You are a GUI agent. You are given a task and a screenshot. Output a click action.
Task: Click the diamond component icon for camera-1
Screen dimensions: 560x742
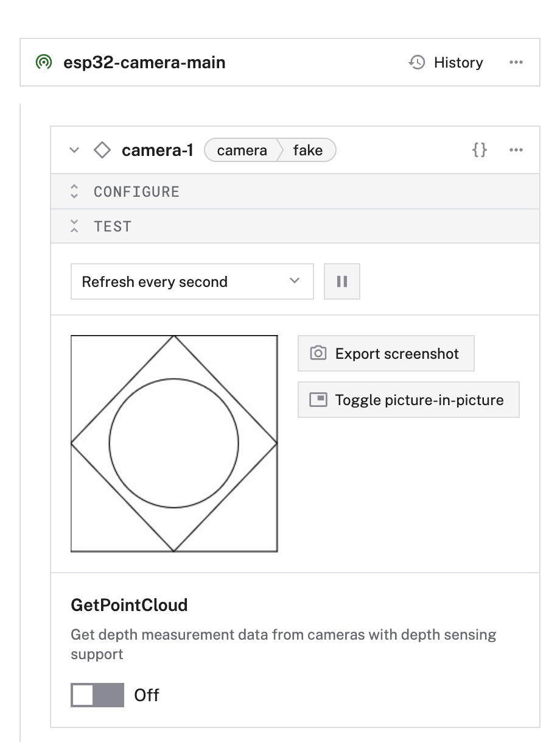coord(102,150)
